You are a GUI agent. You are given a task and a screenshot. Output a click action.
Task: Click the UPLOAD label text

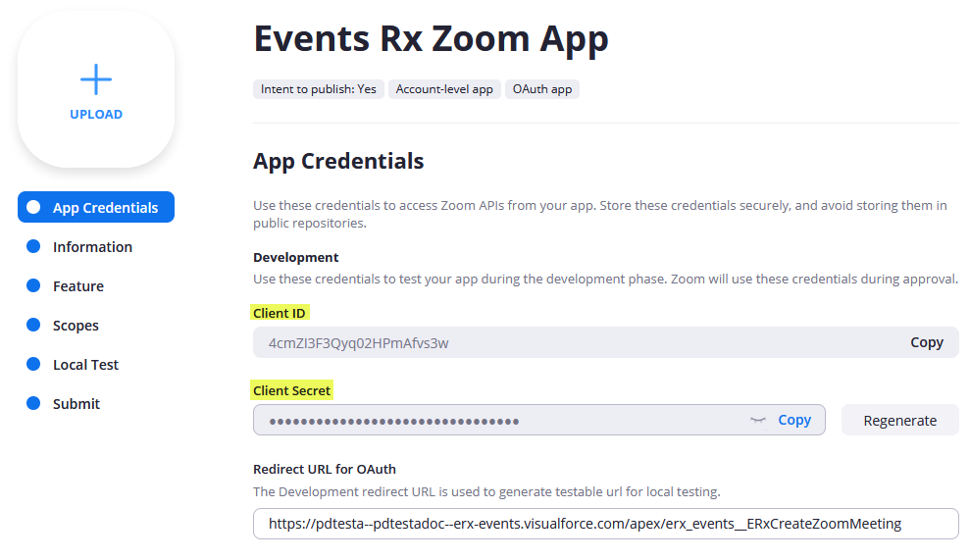coord(96,114)
